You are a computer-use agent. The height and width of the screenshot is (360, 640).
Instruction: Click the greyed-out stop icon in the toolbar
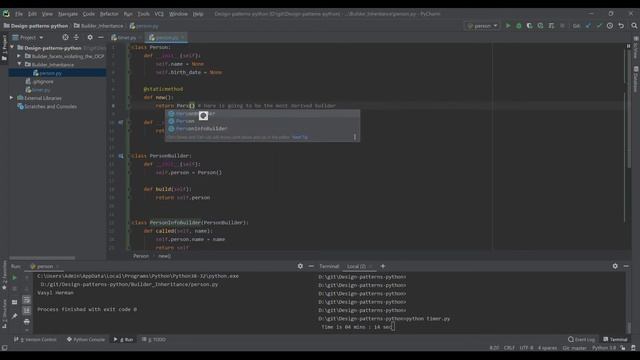click(562, 26)
